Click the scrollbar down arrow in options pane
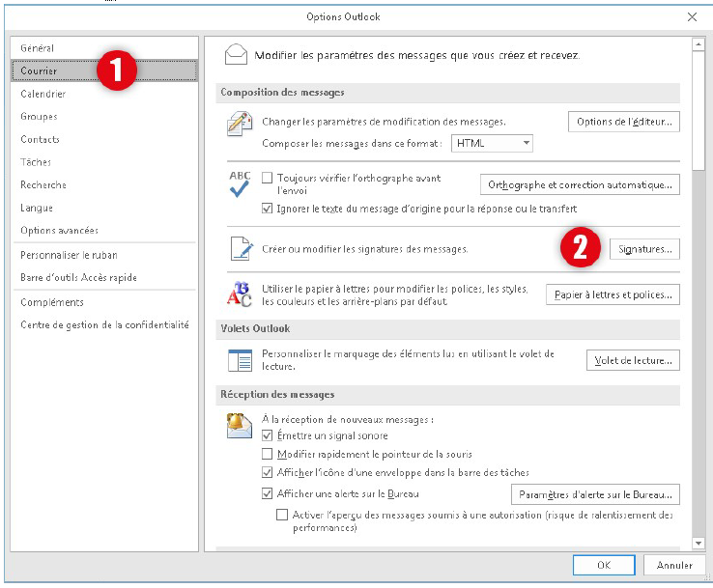Viewport: 713px width, 588px height. [x=698, y=543]
